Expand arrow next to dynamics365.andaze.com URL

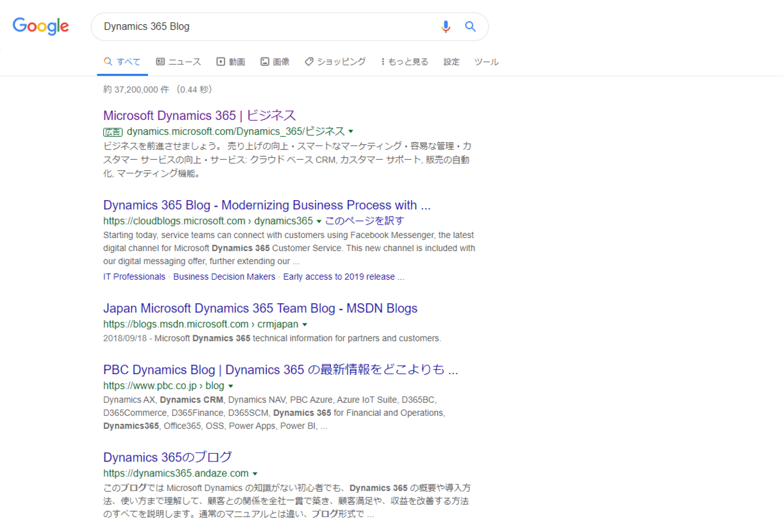pos(255,474)
